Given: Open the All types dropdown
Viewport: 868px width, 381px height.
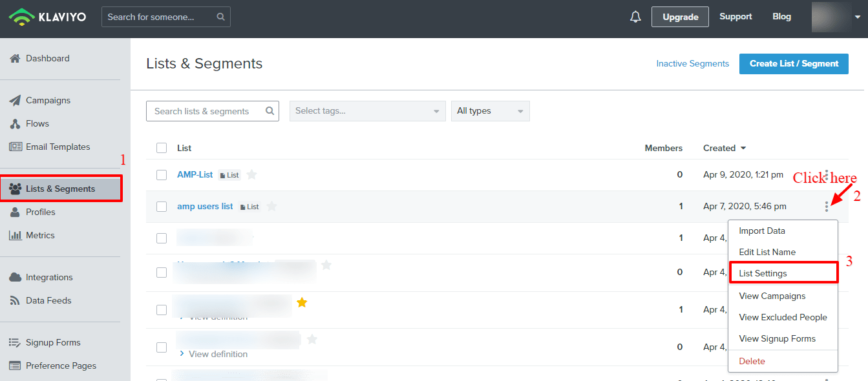Looking at the screenshot, I should (490, 111).
